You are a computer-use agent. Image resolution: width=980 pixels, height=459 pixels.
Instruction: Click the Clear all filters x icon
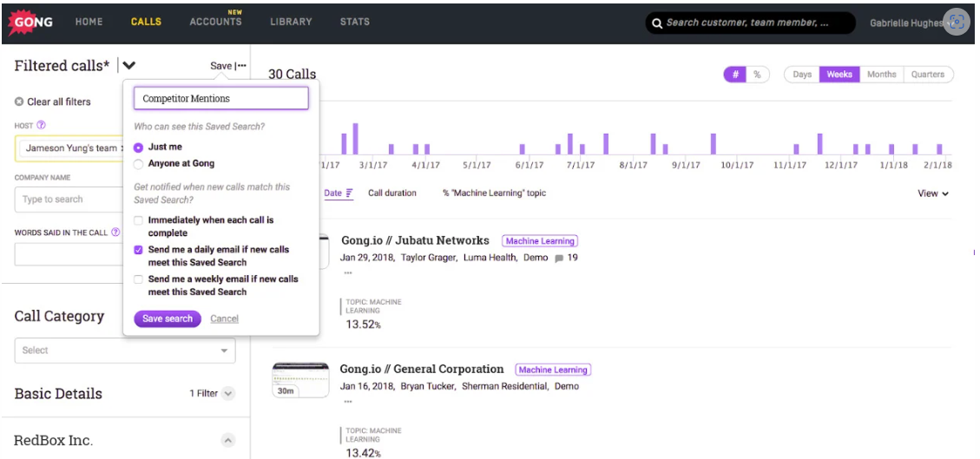19,102
